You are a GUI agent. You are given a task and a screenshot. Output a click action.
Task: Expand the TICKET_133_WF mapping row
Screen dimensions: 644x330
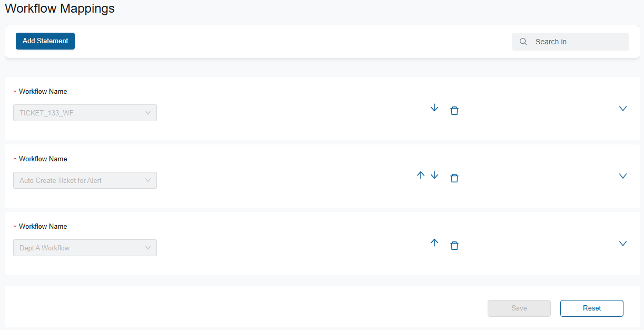click(623, 109)
